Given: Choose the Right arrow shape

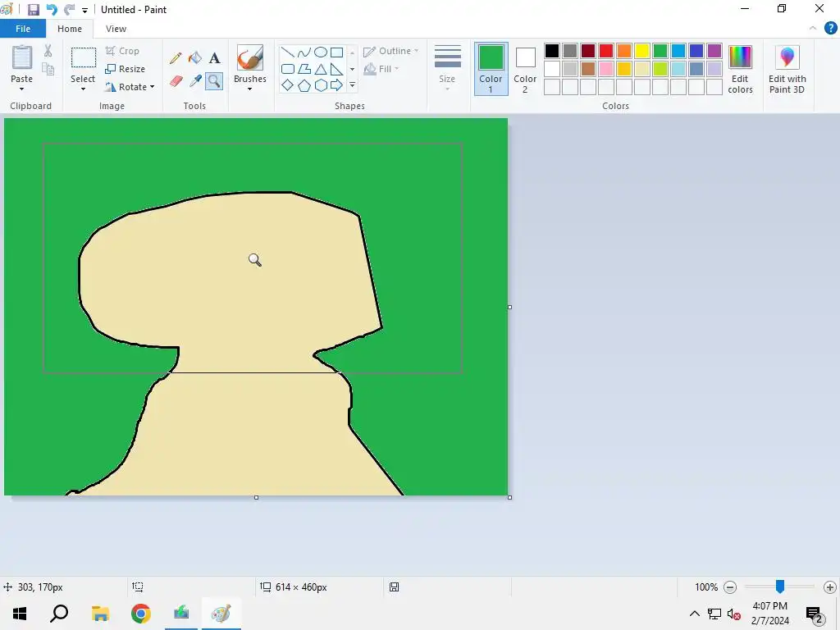Looking at the screenshot, I should (x=336, y=85).
